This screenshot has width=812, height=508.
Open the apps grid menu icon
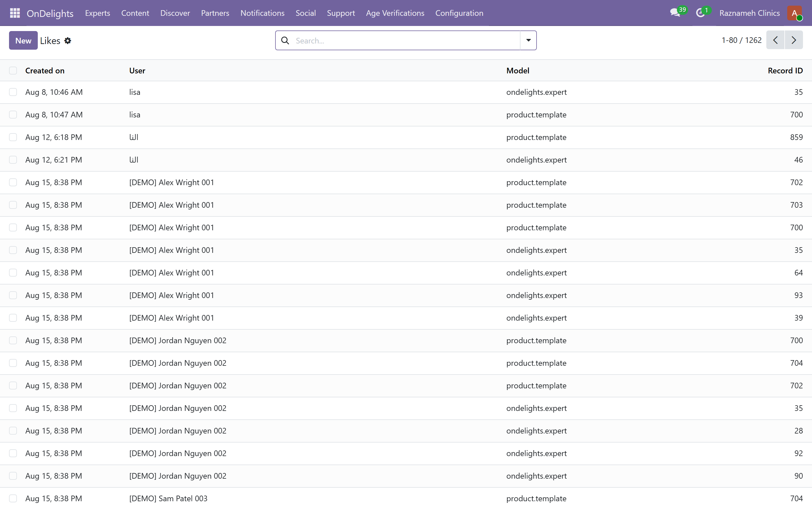pos(15,13)
